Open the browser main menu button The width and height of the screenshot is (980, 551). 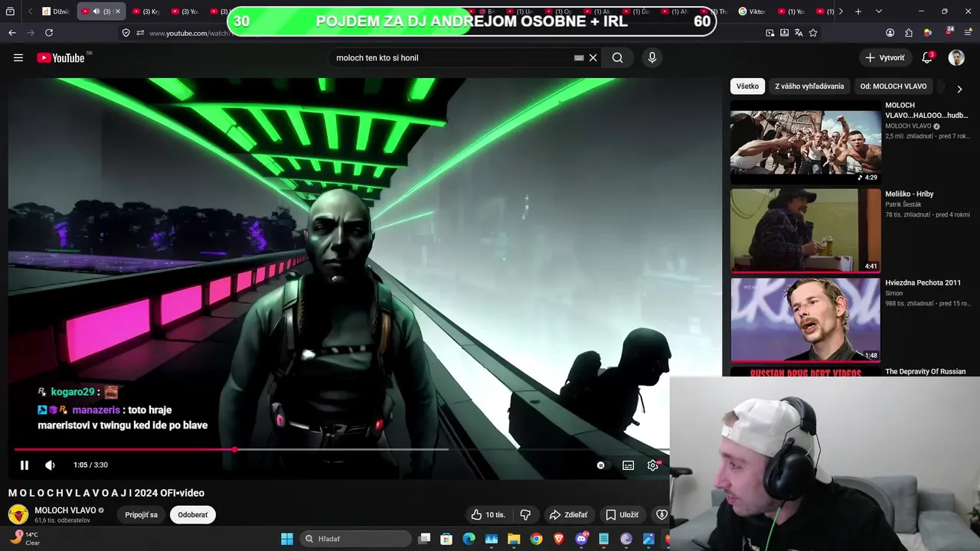click(967, 33)
